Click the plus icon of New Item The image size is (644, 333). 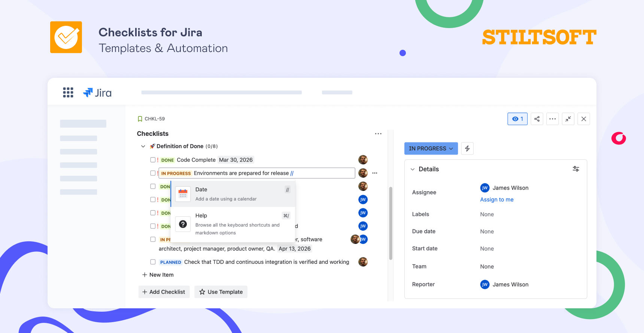pos(145,275)
